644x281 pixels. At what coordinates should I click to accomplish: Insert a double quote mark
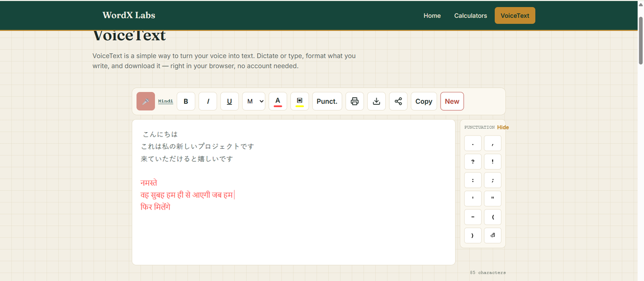point(493,199)
